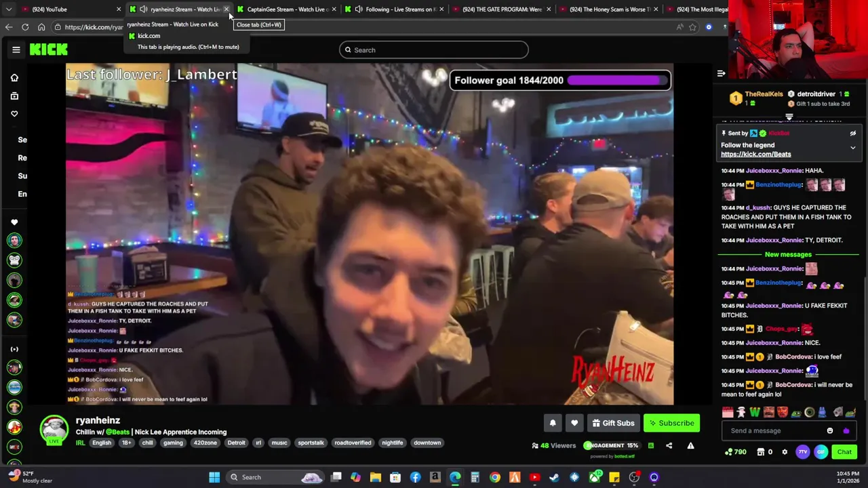The height and width of the screenshot is (488, 868).
Task: Open the GIF picker button
Action: click(x=821, y=452)
